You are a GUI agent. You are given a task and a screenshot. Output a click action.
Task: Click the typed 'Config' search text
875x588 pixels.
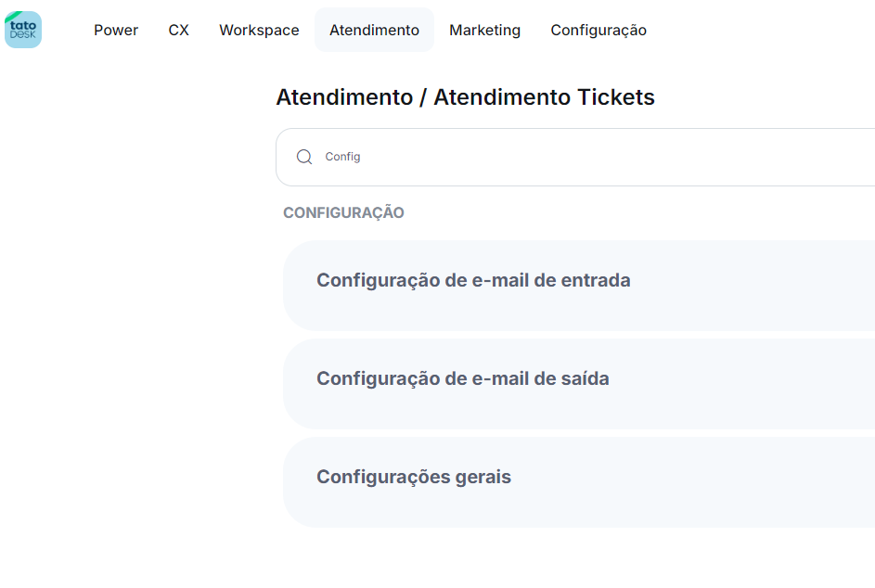[342, 157]
